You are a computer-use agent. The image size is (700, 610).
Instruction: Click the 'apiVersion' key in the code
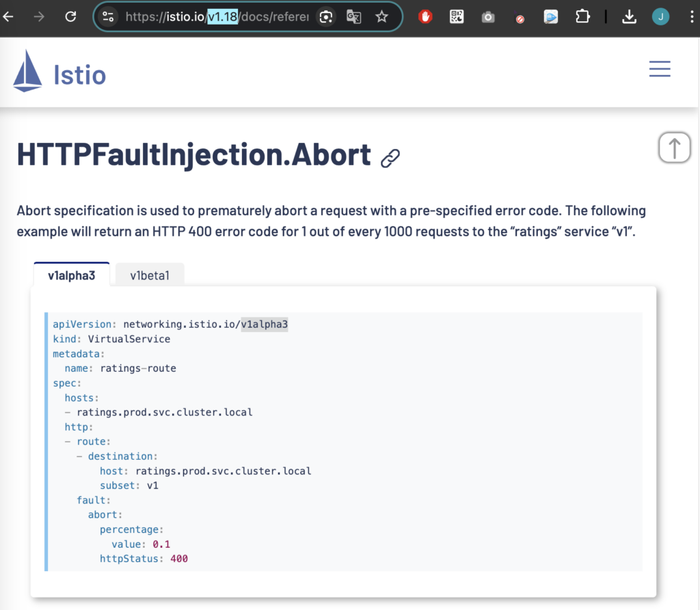pos(82,324)
